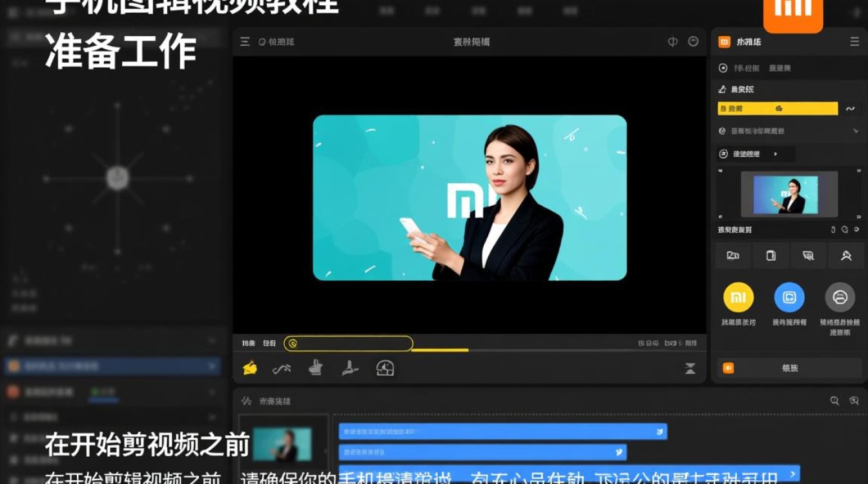This screenshot has width=868, height=484.
Task: Click the gray round button in the right panel
Action: point(840,297)
